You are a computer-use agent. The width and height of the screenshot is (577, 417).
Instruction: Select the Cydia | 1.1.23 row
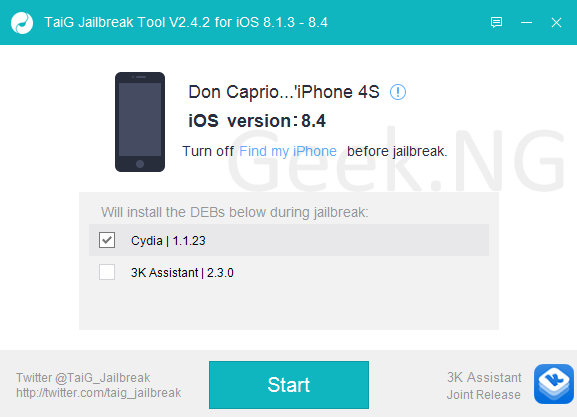coord(289,240)
